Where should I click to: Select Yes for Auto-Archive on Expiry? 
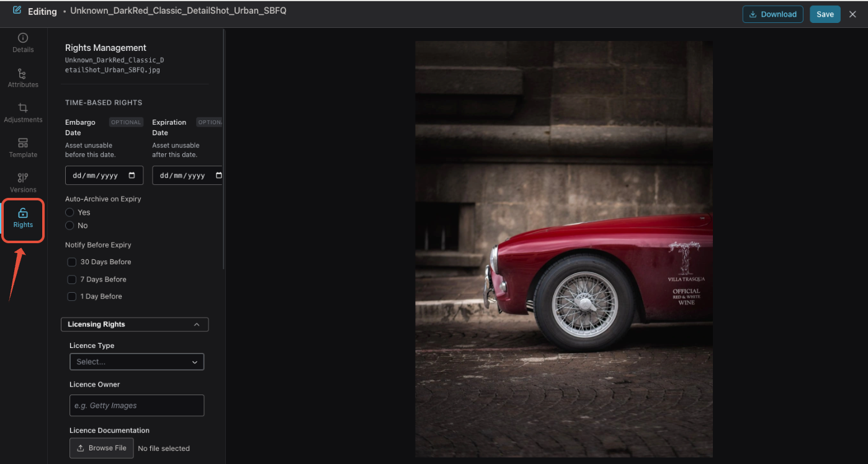coord(69,212)
